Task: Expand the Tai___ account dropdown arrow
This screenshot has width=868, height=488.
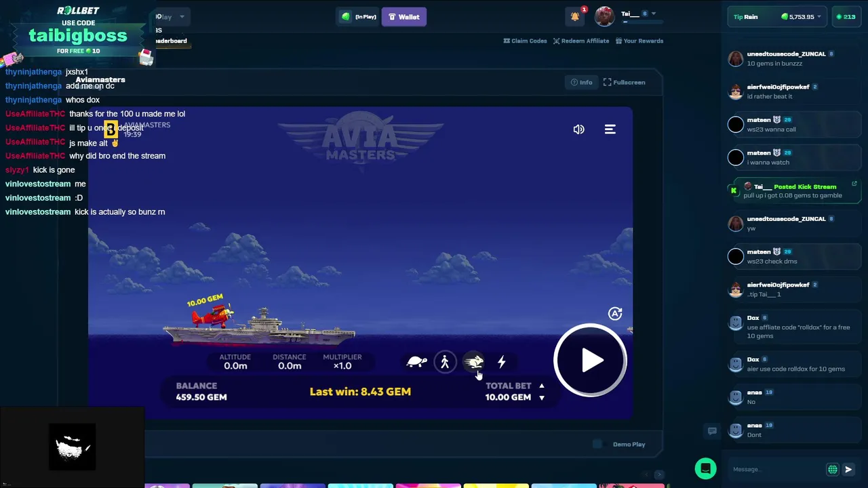Action: point(654,14)
